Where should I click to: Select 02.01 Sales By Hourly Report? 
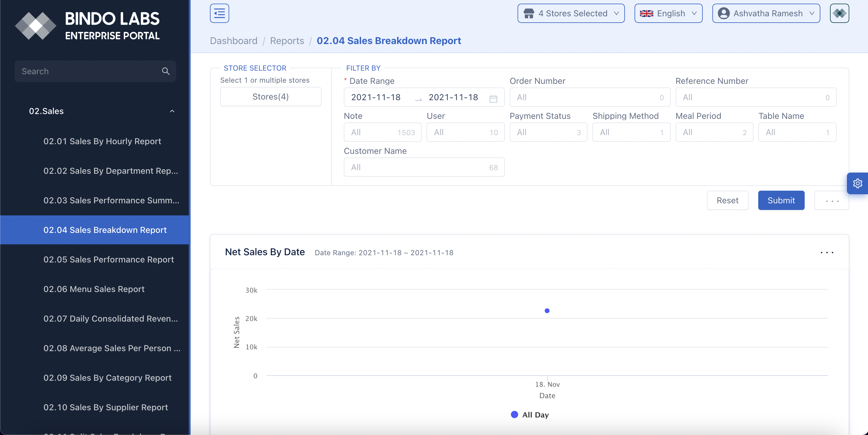(x=103, y=141)
